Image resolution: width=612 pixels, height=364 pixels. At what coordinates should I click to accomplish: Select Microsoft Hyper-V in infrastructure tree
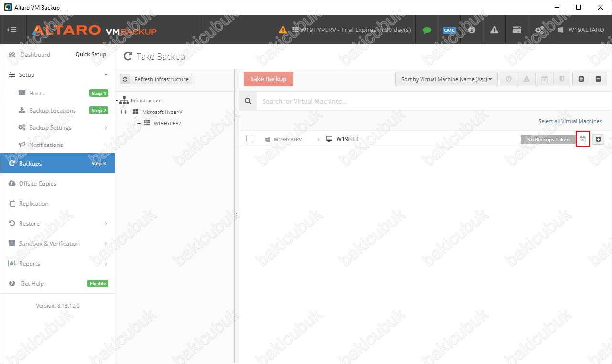[162, 112]
